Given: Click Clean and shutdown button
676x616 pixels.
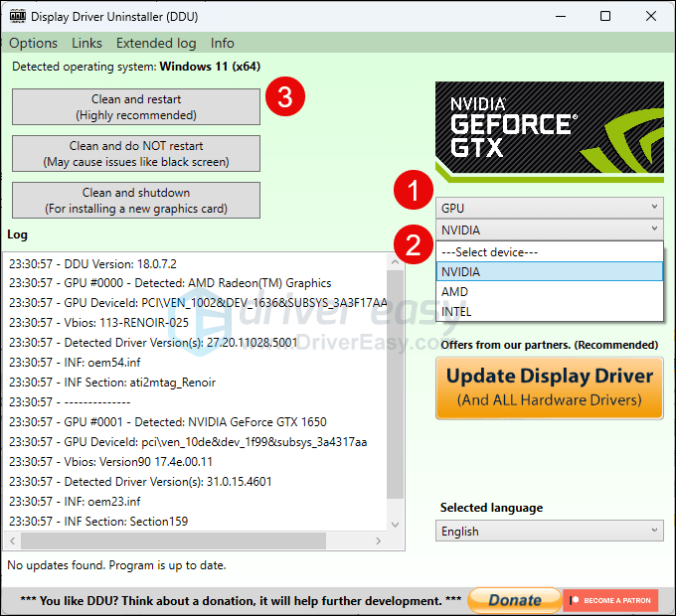Looking at the screenshot, I should (x=136, y=201).
